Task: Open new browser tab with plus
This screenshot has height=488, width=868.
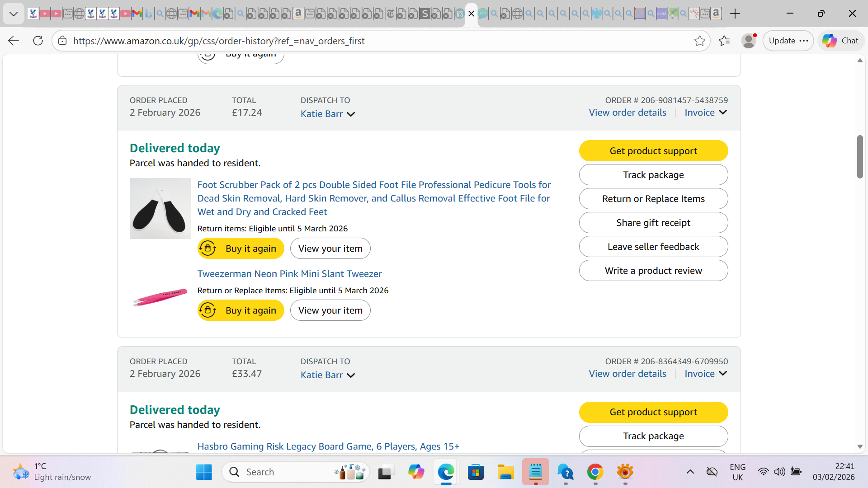Action: tap(735, 14)
